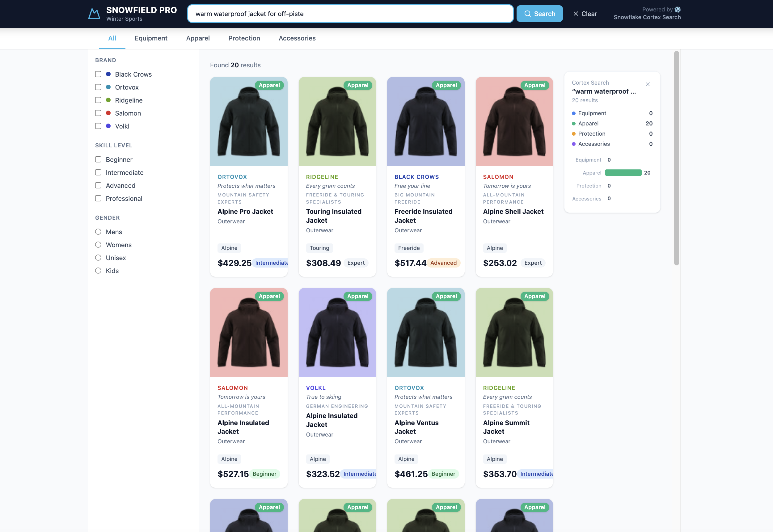The height and width of the screenshot is (532, 773).
Task: Open the Apparel tab
Action: coord(198,38)
